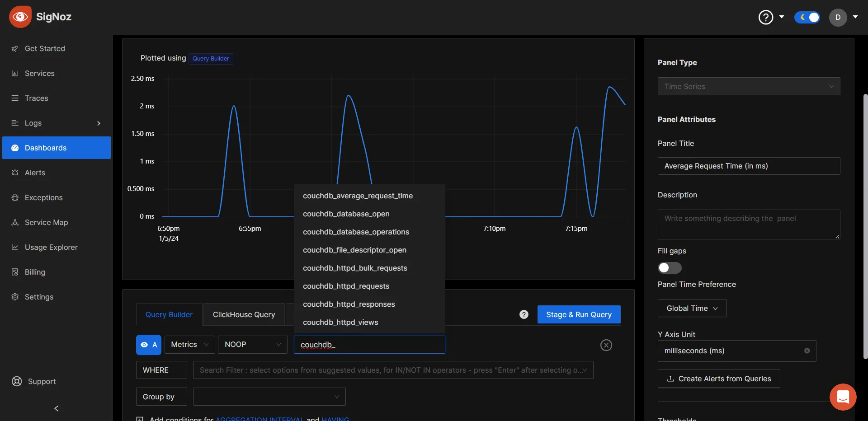The image size is (868, 421).
Task: Click the Support link in sidebar
Action: [42, 381]
